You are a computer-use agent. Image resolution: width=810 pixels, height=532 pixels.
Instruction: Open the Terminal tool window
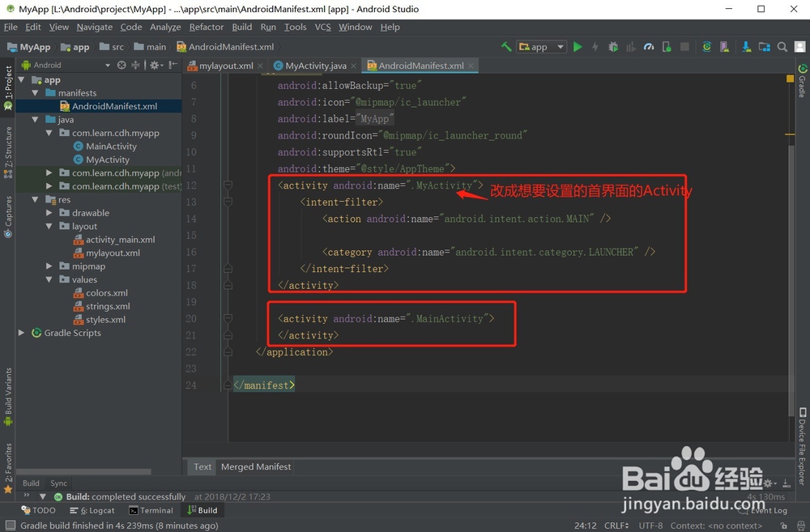click(x=151, y=510)
